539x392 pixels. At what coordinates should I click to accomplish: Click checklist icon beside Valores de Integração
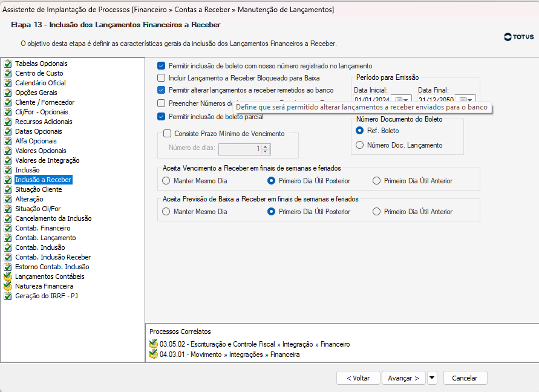(8, 160)
